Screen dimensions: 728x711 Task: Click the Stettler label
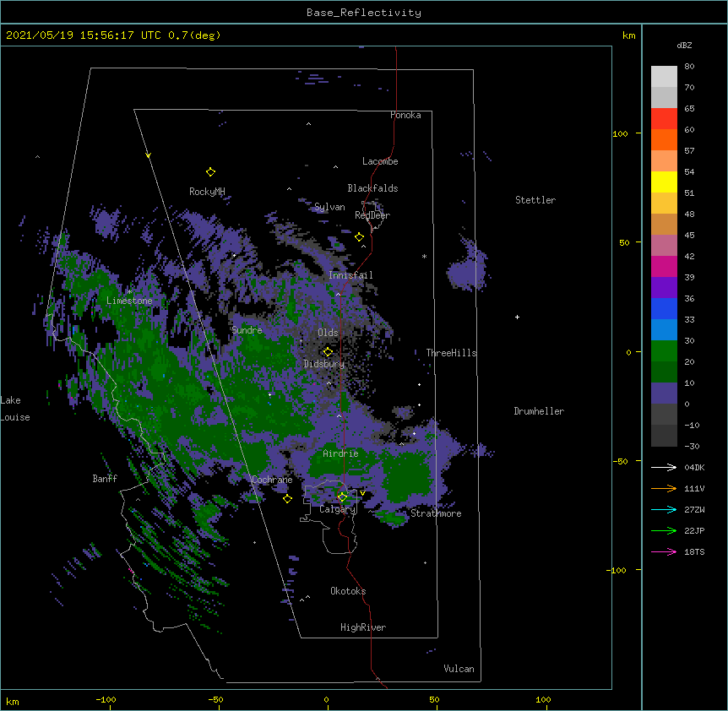click(535, 200)
